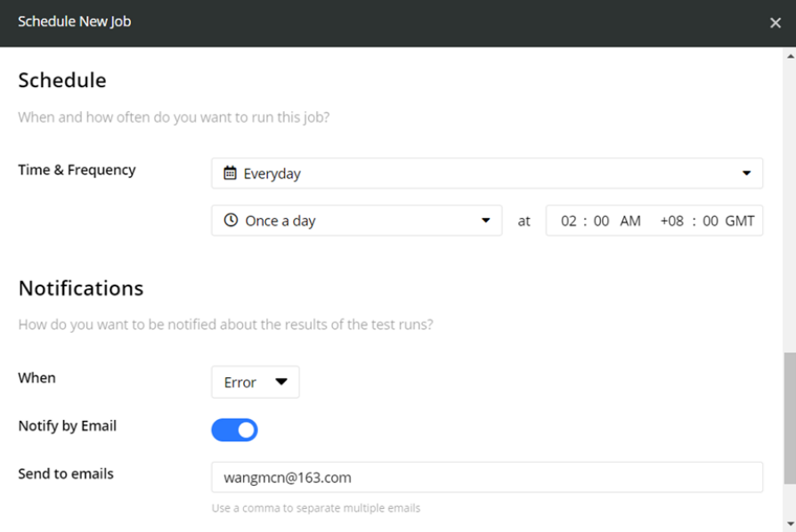Click the 'How do you want to be notified' text
Screen dimensions: 796x532
226,325
